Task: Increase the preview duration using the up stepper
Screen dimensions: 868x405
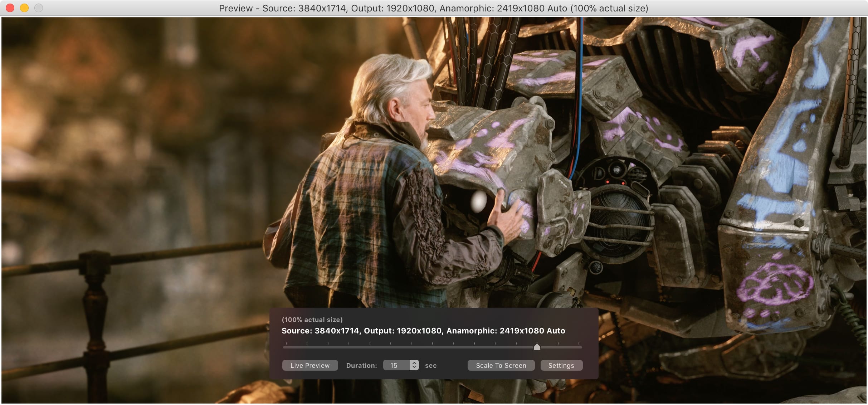Action: click(x=415, y=363)
